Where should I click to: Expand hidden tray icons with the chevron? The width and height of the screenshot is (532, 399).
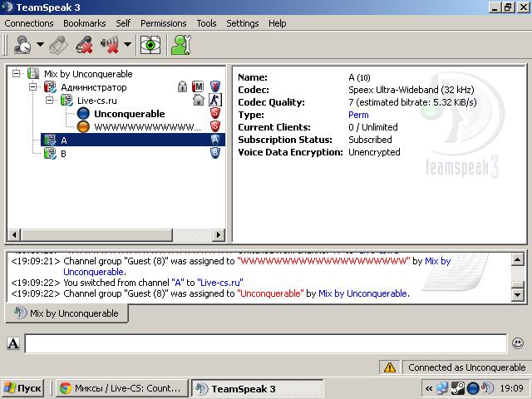pyautogui.click(x=429, y=388)
